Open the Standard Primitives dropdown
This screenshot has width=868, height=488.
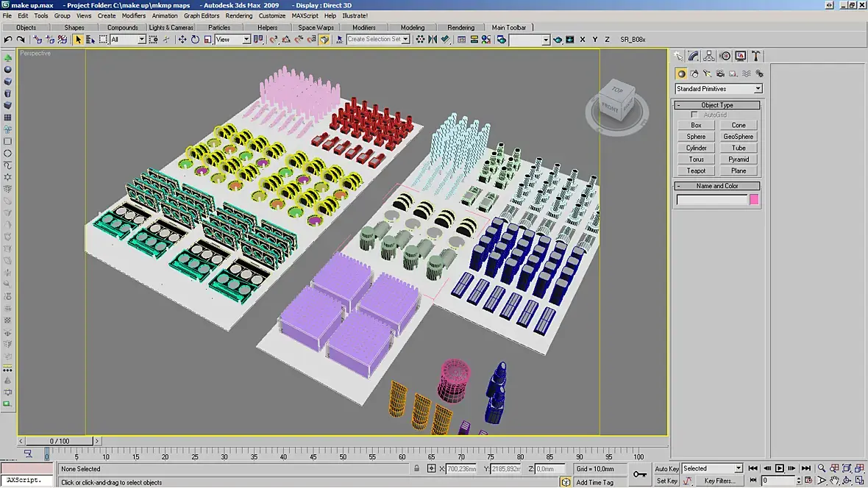pos(719,88)
